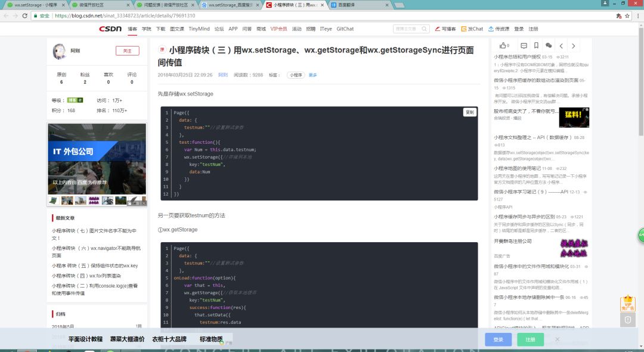
Task: Click the IT 外包公司 ad image
Action: tap(97, 159)
